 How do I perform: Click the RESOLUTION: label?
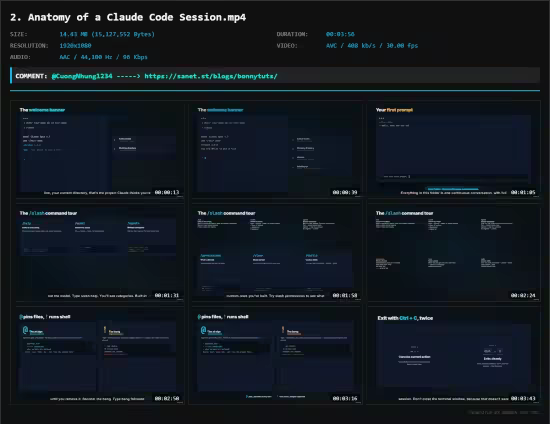29,46
